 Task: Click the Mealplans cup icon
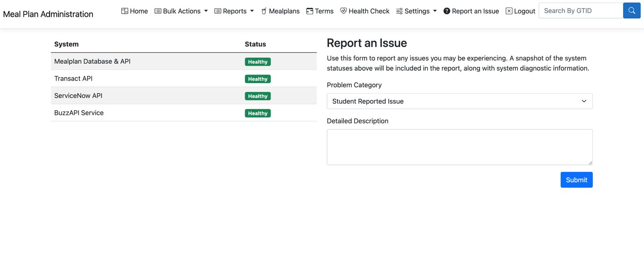coord(264,11)
